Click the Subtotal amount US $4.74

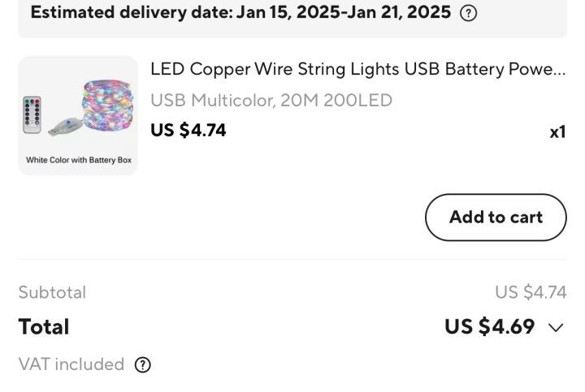531,292
